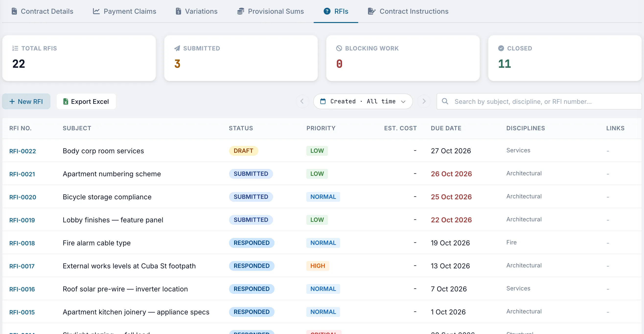Switch to the Payment Claims tab
The width and height of the screenshot is (644, 334).
tap(124, 11)
